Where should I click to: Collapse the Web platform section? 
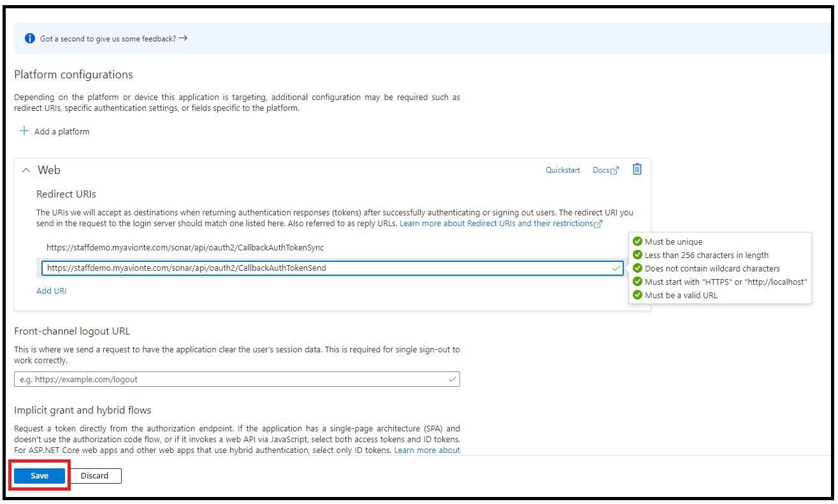pyautogui.click(x=25, y=169)
